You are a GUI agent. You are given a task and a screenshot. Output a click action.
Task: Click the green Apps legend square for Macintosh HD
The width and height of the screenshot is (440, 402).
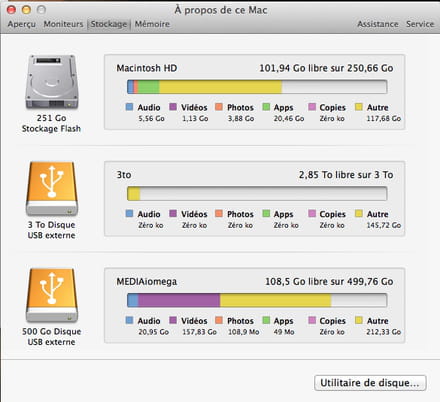266,107
